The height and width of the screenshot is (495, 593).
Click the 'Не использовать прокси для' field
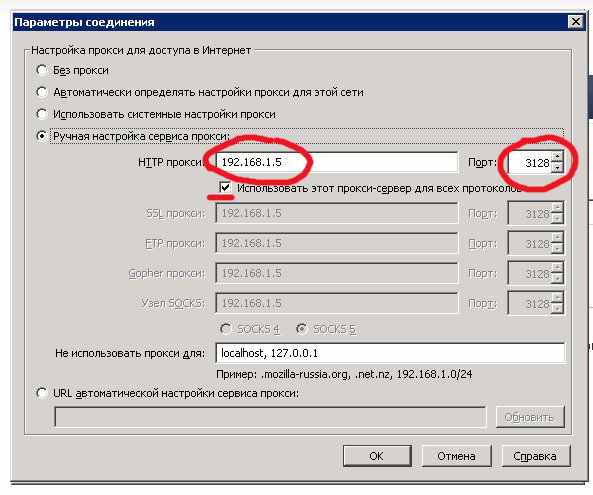point(390,353)
